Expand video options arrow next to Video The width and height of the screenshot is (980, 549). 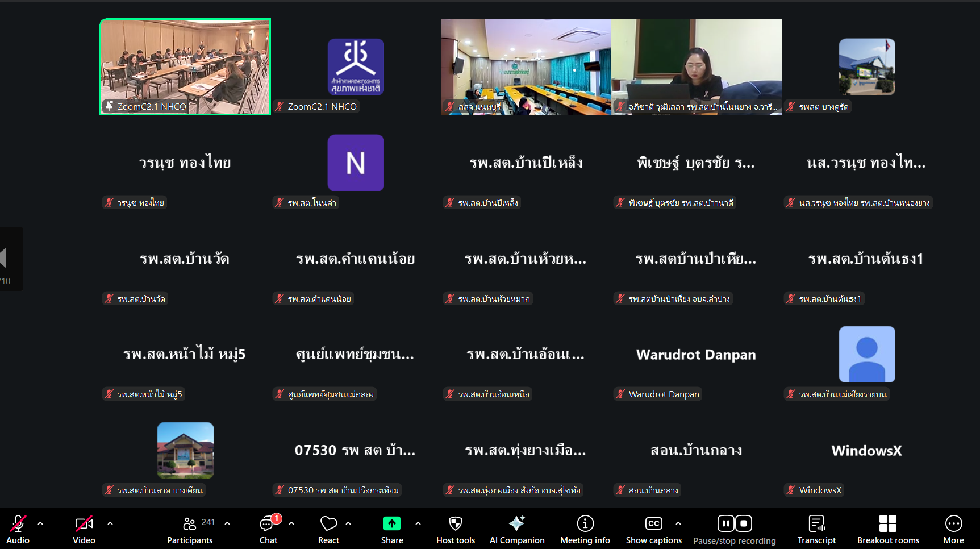110,523
